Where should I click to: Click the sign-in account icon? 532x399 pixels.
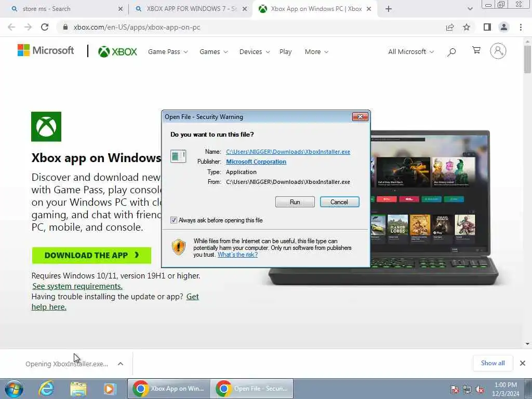pos(498,51)
